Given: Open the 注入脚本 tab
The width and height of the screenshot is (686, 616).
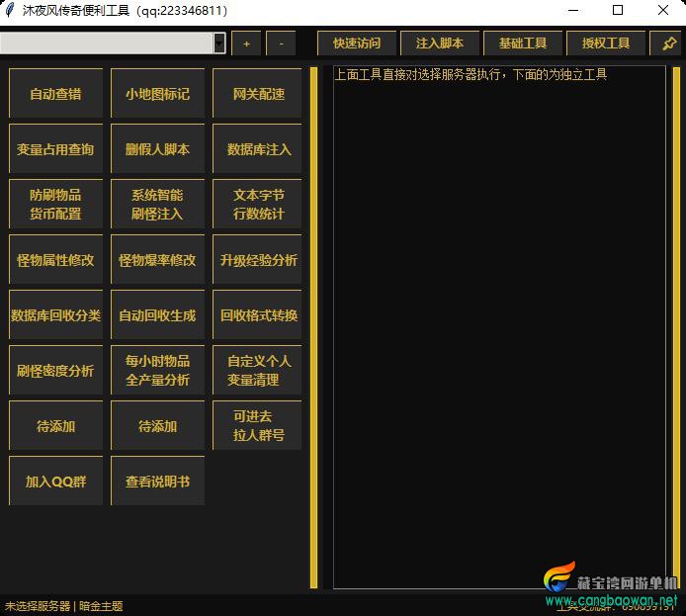Looking at the screenshot, I should pos(440,43).
